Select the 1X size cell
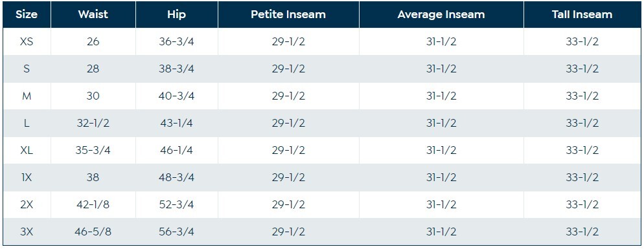 coord(27,177)
